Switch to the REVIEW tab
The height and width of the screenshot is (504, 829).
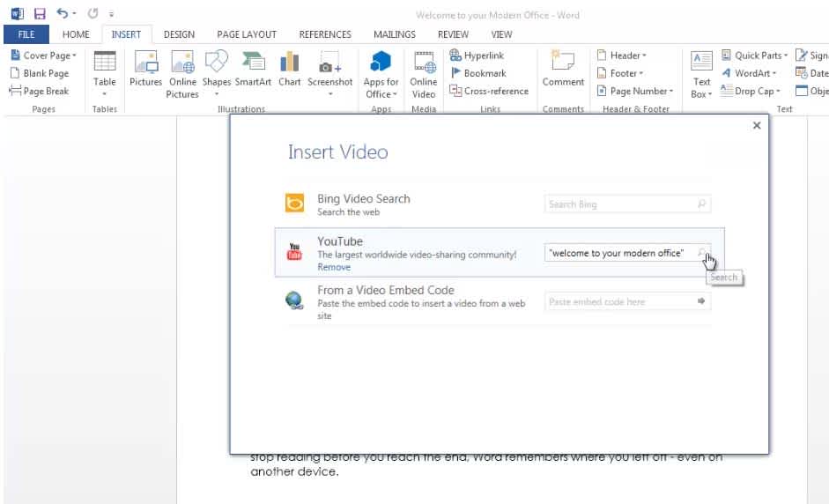click(x=453, y=34)
